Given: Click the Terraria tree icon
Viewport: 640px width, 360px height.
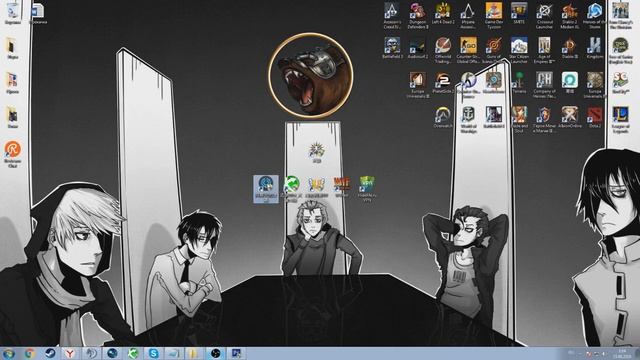Looking at the screenshot, I should pos(519,83).
